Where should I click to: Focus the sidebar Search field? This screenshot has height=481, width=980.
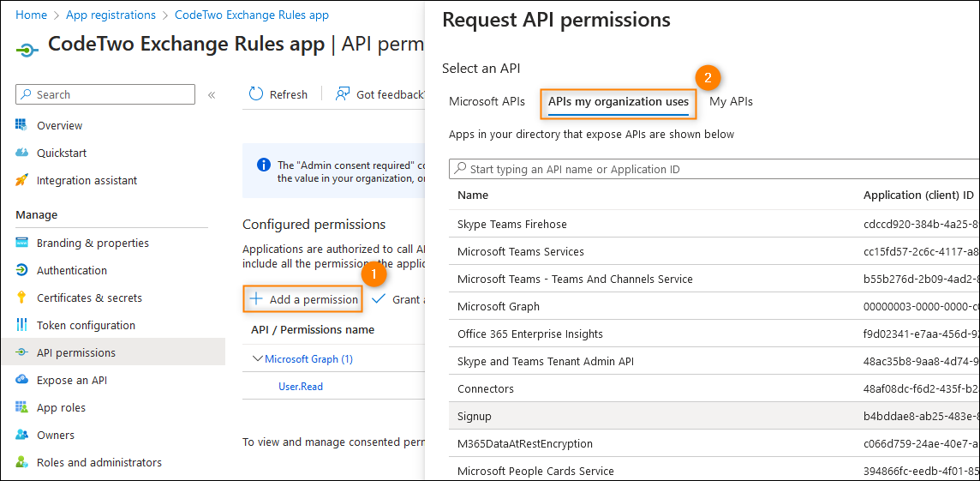coord(105,94)
